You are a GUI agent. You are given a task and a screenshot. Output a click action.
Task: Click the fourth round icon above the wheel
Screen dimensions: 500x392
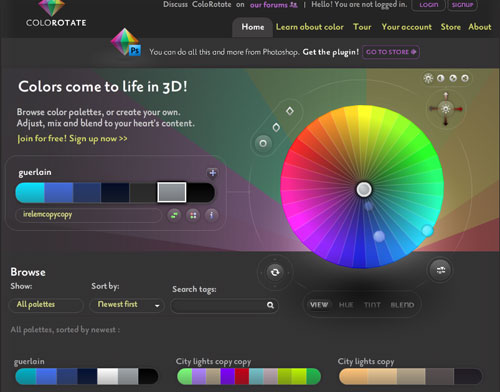tap(465, 78)
